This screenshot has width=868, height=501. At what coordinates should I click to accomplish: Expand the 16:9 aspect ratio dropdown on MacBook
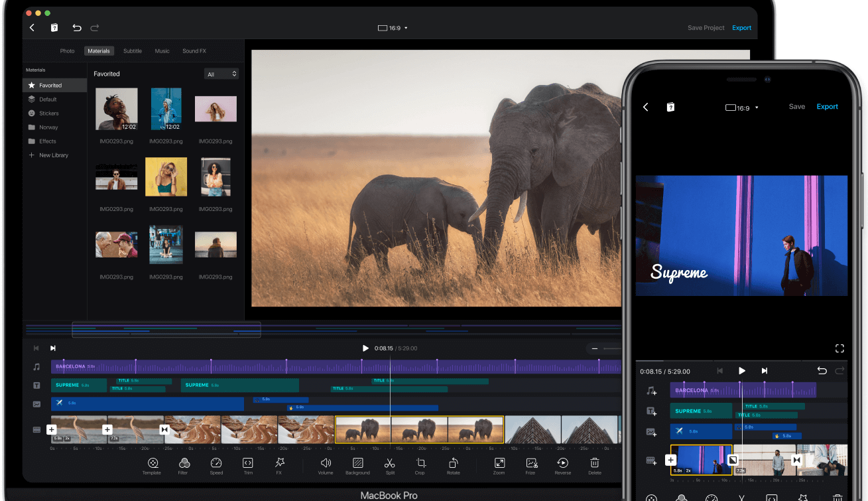click(393, 29)
